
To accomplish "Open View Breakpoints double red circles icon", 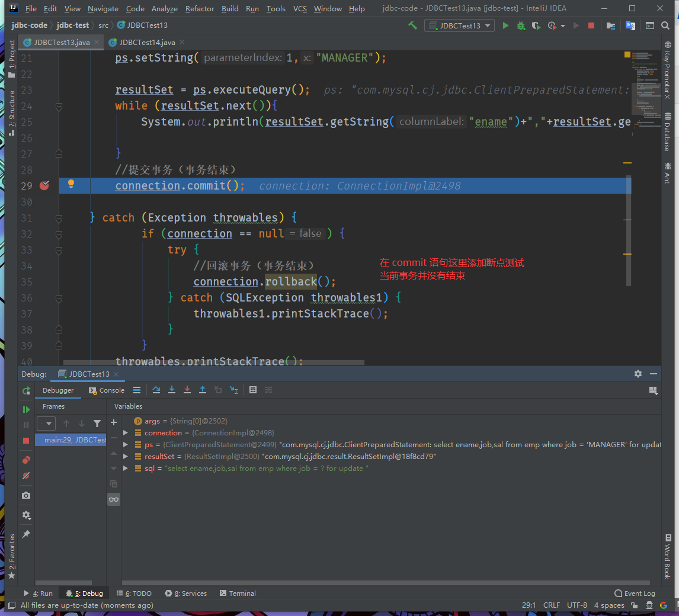I will coord(26,460).
